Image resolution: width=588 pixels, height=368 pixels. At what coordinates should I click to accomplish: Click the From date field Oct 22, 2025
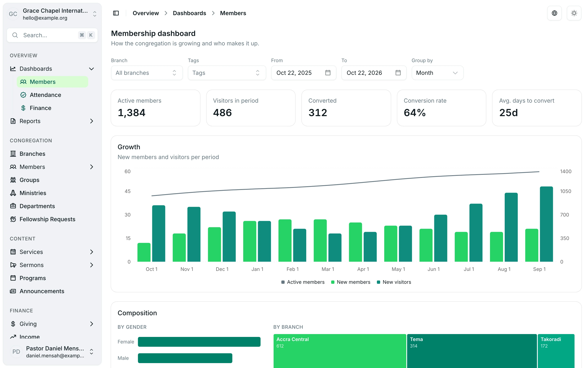(x=303, y=73)
